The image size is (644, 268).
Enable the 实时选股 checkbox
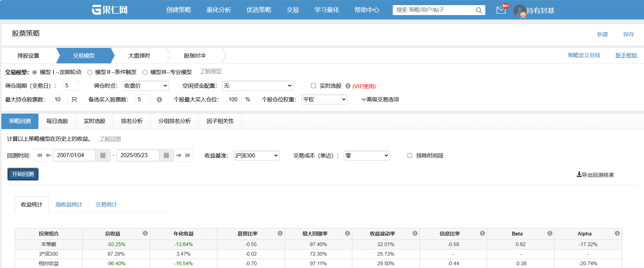point(313,86)
